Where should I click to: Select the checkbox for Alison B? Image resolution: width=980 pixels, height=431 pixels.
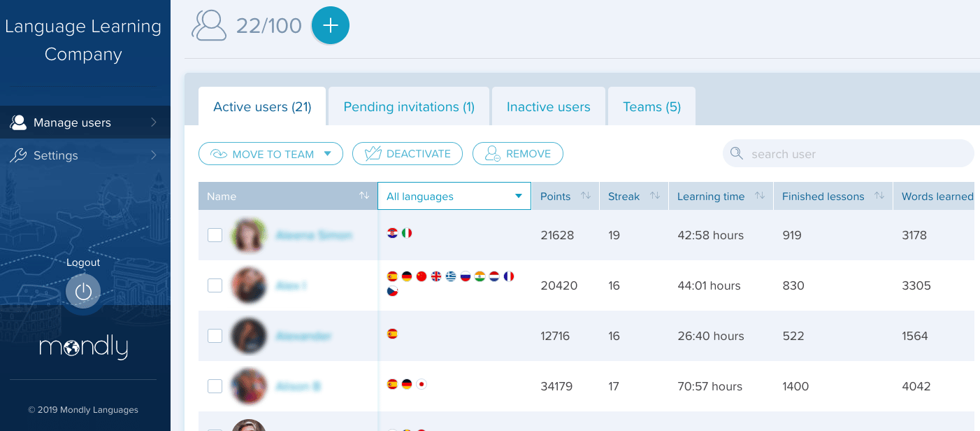coord(215,386)
